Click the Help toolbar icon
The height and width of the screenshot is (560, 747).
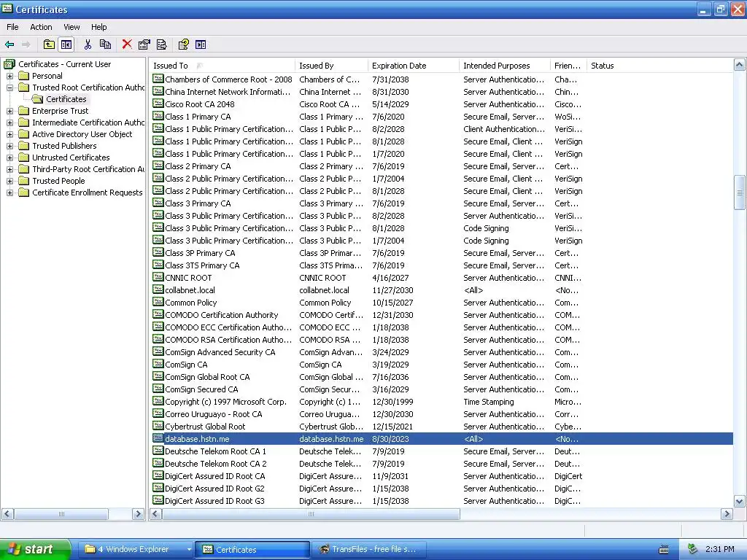183,44
